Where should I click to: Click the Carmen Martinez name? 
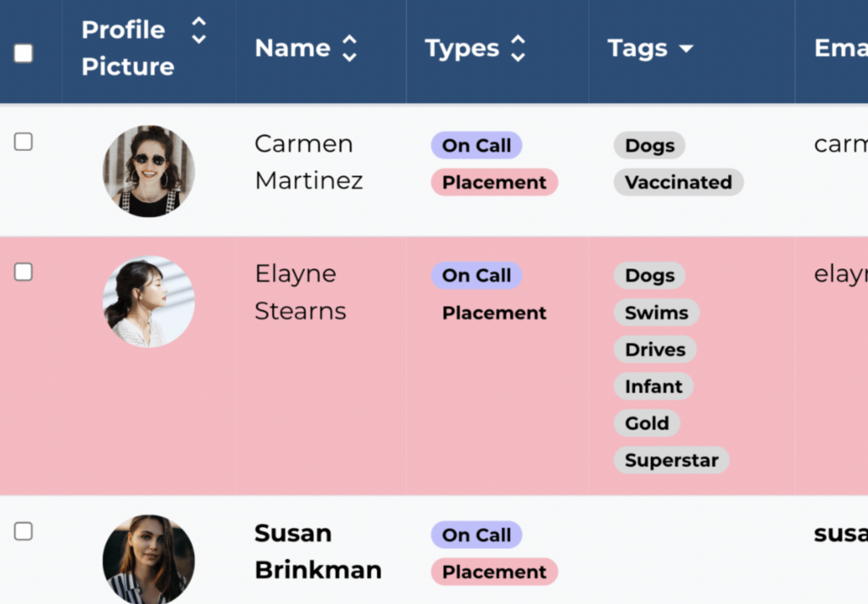point(309,162)
